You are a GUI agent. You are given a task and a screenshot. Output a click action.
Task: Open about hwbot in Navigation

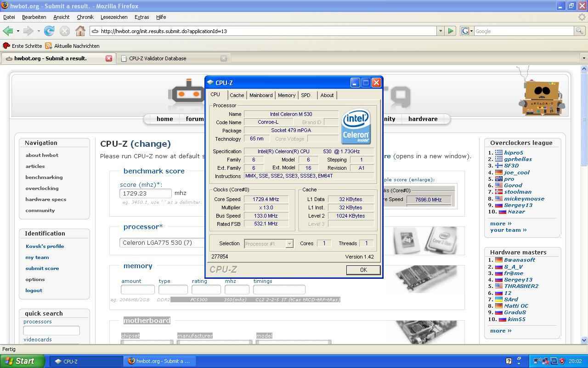(x=42, y=155)
